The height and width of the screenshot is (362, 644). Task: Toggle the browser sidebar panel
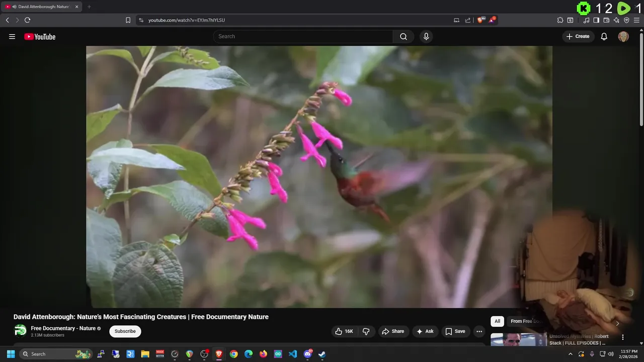[596, 20]
